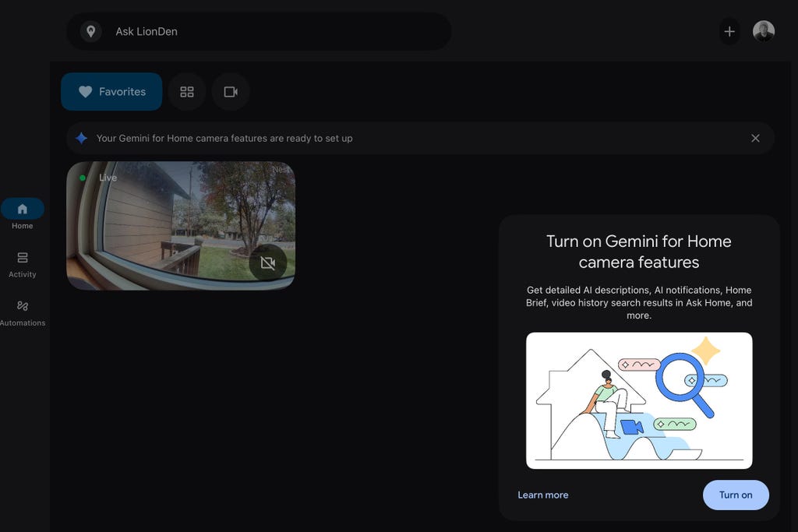Switch to the grid devices view tab

pyautogui.click(x=187, y=92)
